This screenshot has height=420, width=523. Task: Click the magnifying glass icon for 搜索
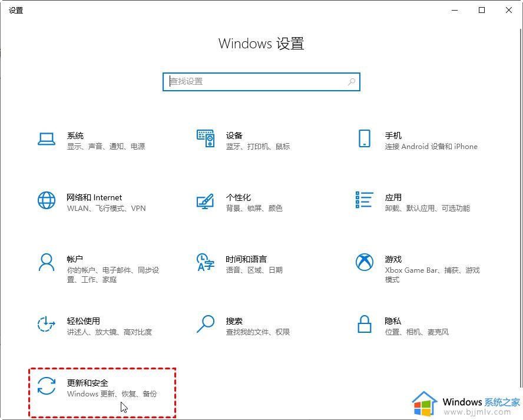(x=206, y=324)
